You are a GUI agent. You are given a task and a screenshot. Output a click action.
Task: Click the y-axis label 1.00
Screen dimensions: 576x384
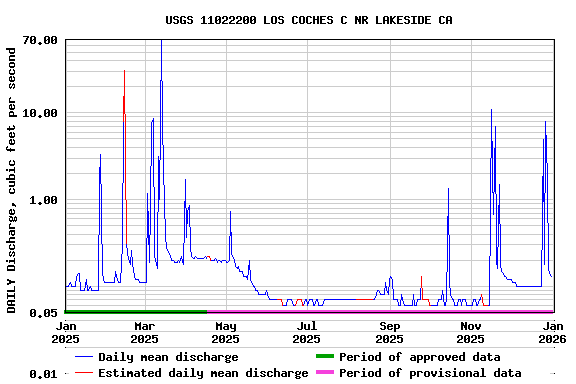pyautogui.click(x=44, y=200)
